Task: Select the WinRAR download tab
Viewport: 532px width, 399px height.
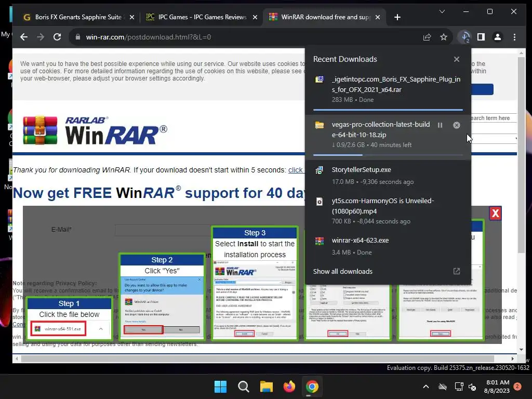Action: click(320, 17)
